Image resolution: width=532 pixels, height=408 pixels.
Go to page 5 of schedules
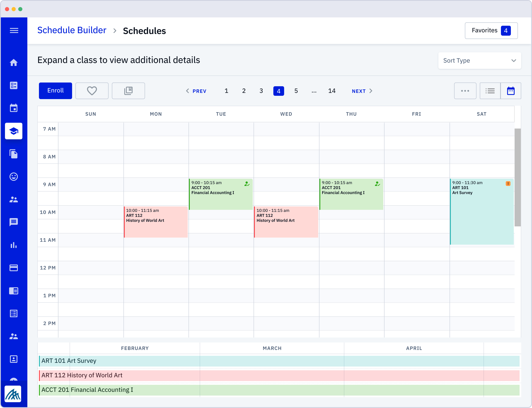296,91
